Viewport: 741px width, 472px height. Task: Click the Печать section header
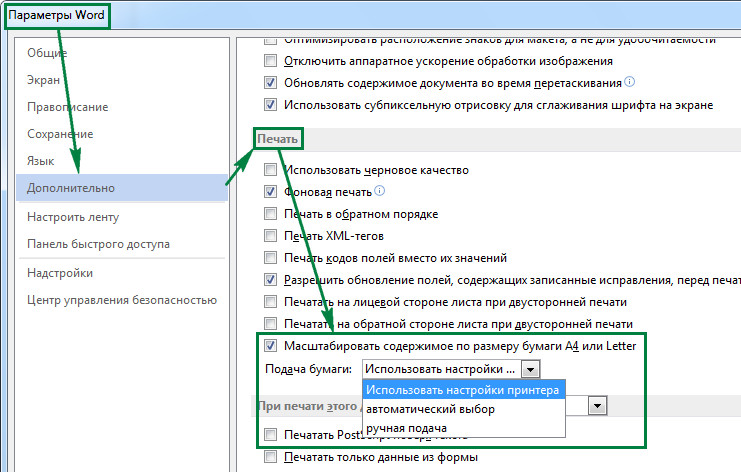pos(277,139)
